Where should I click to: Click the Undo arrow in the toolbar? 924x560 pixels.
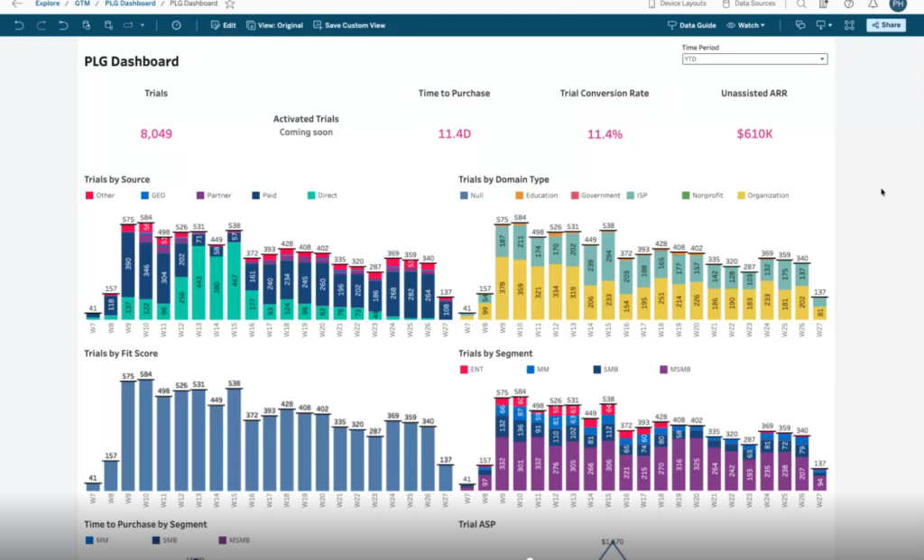(x=19, y=25)
